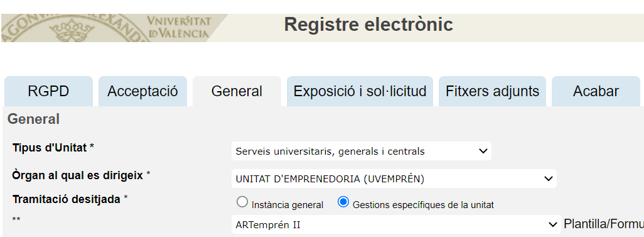Viewport: 644px width, 237px height.
Task: Select the General tab
Action: [x=237, y=91]
